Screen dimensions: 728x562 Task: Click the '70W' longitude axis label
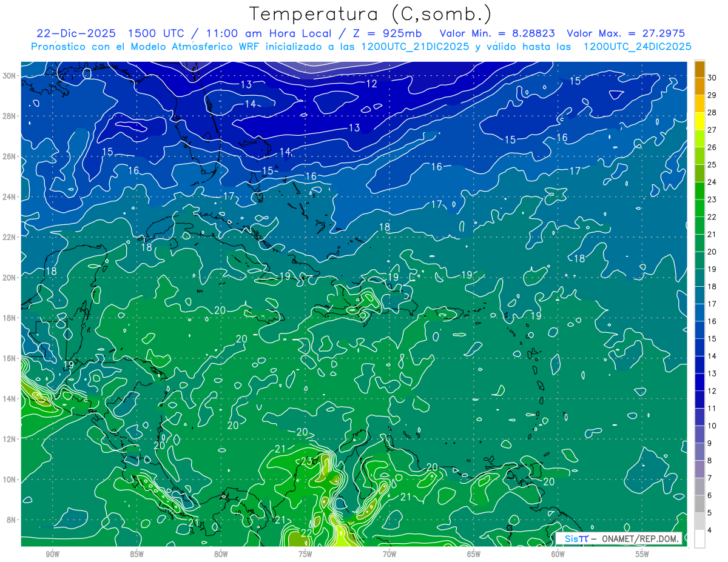click(389, 554)
